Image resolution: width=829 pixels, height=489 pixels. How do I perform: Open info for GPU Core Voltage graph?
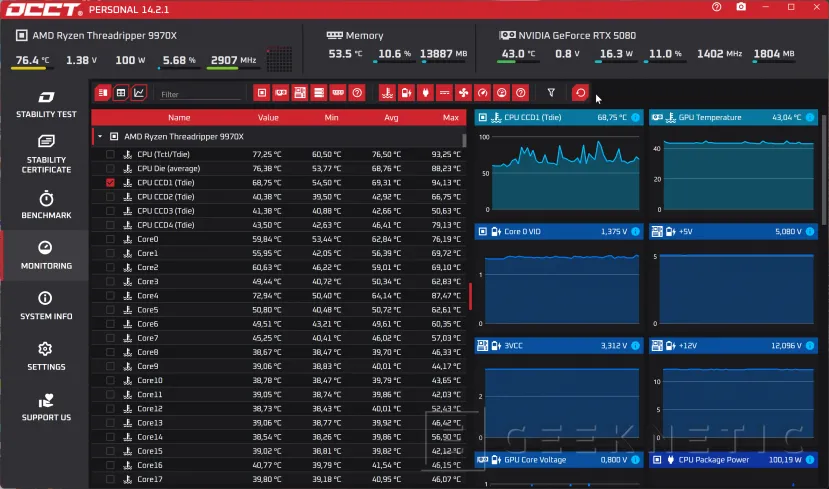635,460
